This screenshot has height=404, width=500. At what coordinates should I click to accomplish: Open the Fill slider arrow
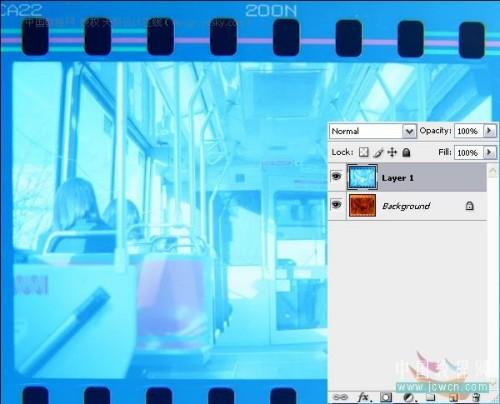(x=489, y=152)
